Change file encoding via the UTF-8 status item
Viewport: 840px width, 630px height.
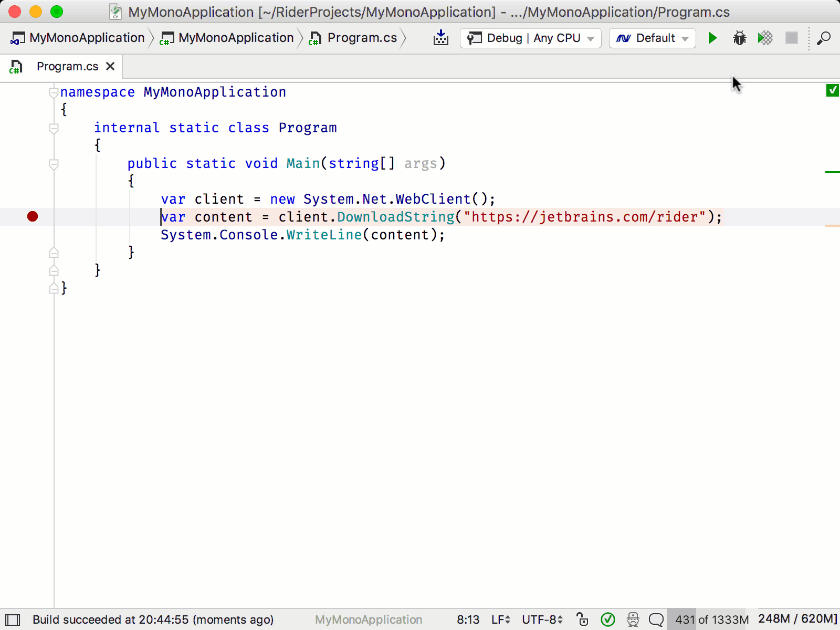tap(541, 619)
